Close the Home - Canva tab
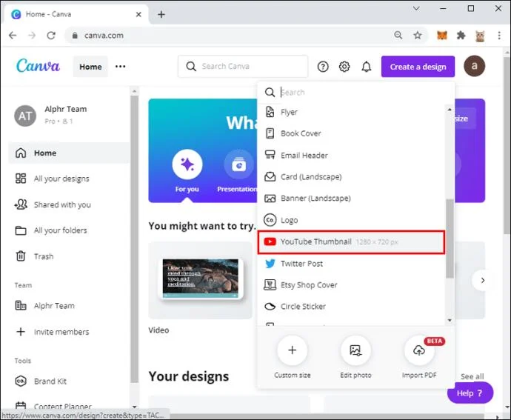The image size is (511, 420). 138,14
